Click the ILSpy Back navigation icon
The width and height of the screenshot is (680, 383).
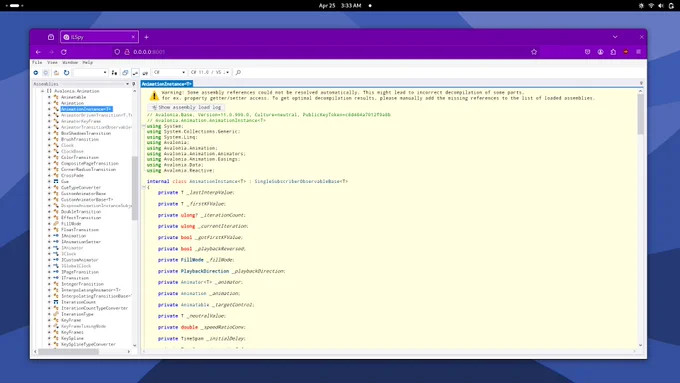pyautogui.click(x=36, y=73)
